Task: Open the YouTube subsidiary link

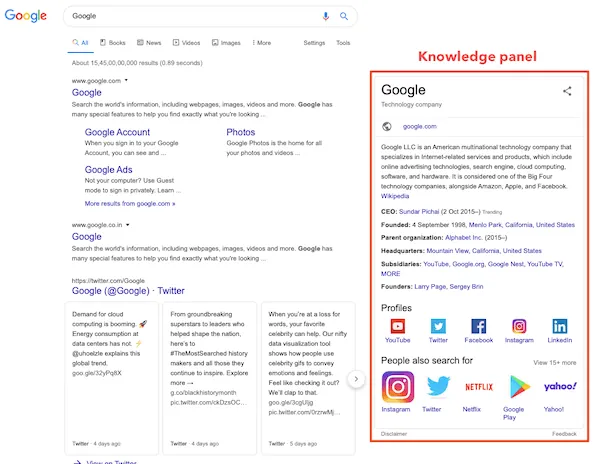Action: (x=436, y=264)
